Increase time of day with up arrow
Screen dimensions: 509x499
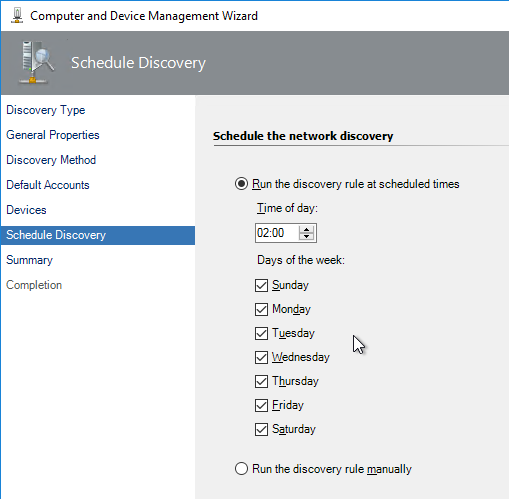306,229
